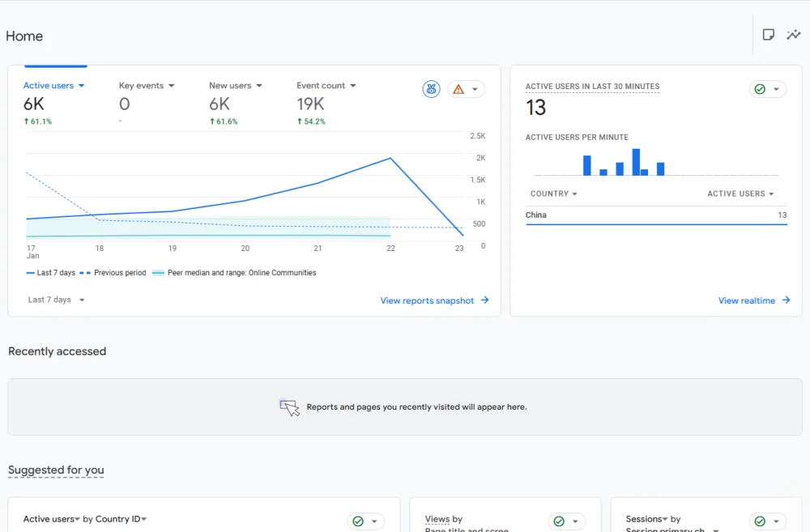Click Sessions card green checkmark status

[x=767, y=521]
